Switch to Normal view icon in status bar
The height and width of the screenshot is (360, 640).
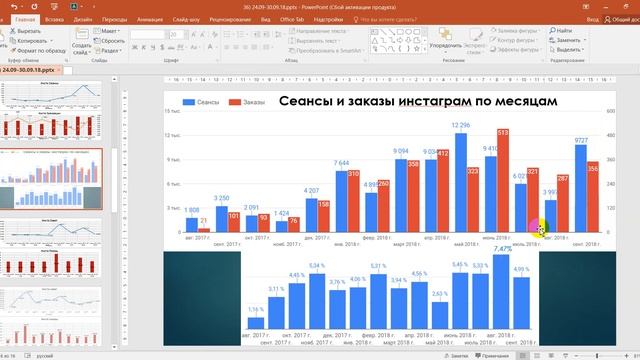pos(522,356)
